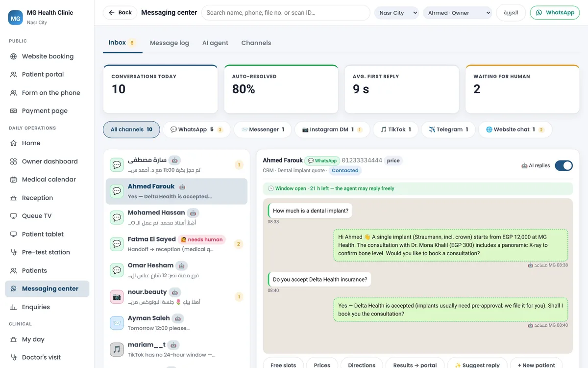This screenshot has width=588, height=368.
Task: Insert the Directions quick reply
Action: [362, 364]
